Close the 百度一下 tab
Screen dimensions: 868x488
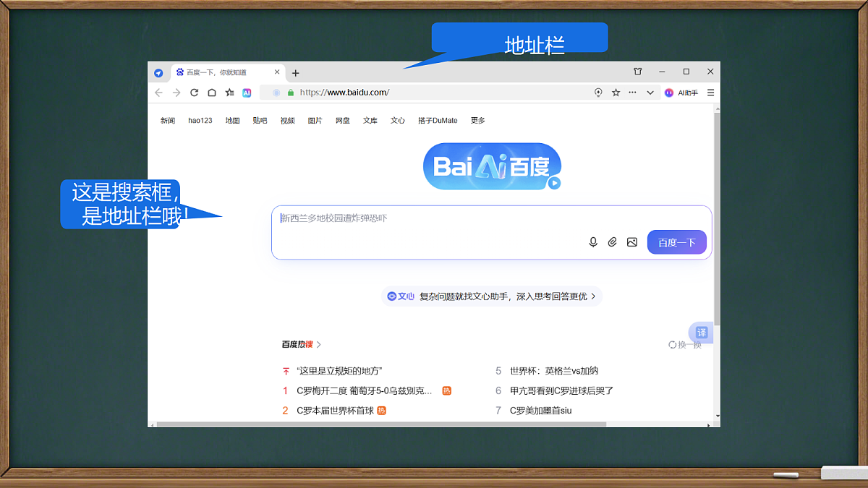[277, 72]
